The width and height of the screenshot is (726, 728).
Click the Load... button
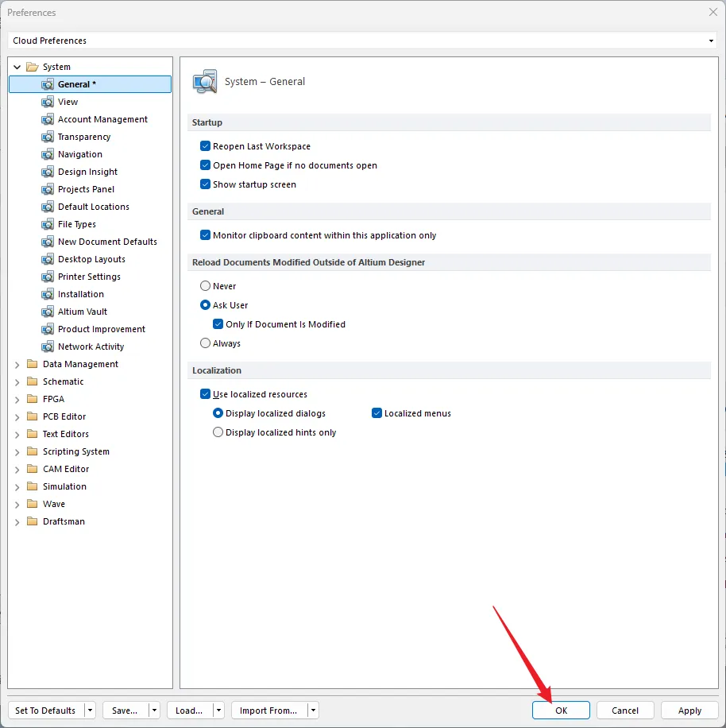(189, 711)
